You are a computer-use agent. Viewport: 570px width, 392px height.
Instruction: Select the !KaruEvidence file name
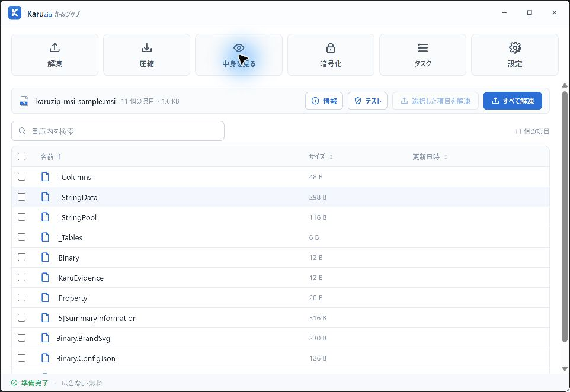pyautogui.click(x=79, y=278)
